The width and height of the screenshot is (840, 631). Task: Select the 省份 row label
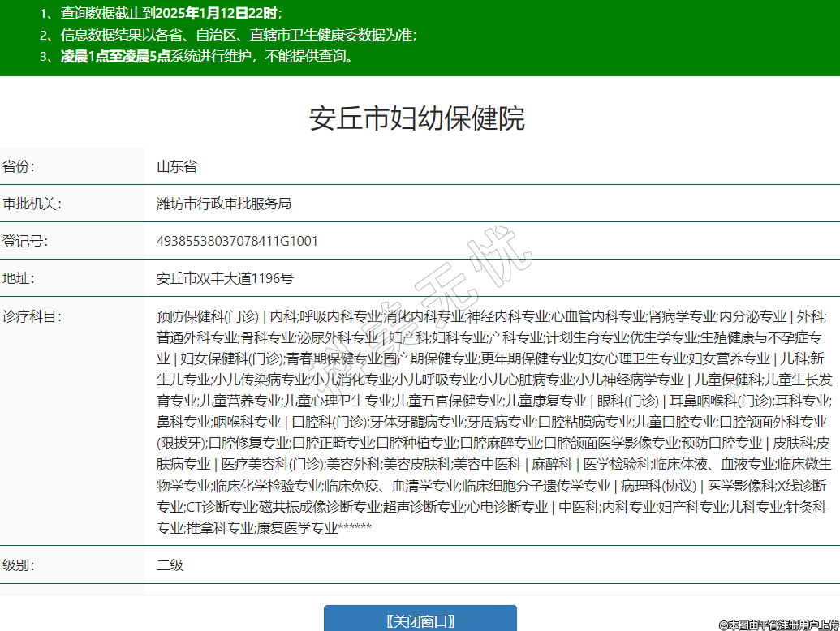pos(19,167)
